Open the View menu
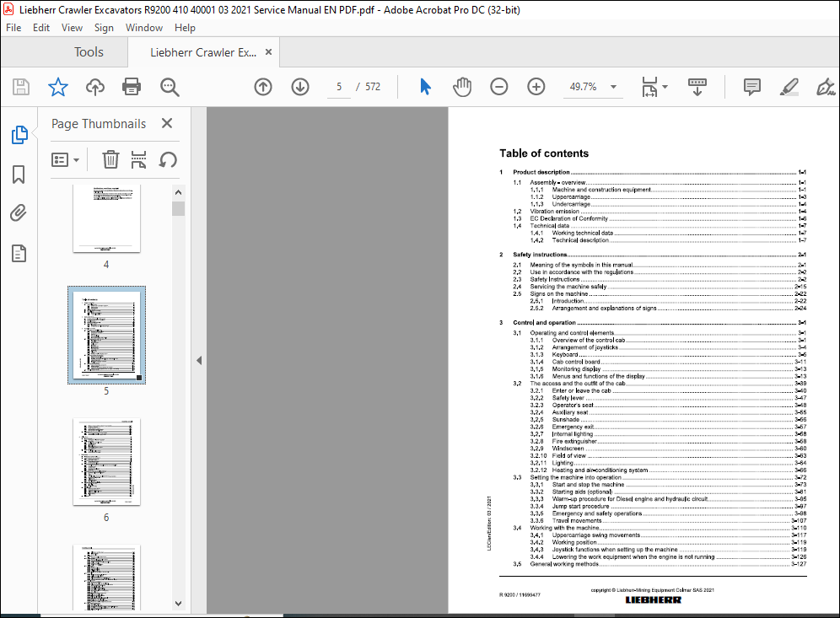840x618 pixels. [72, 28]
